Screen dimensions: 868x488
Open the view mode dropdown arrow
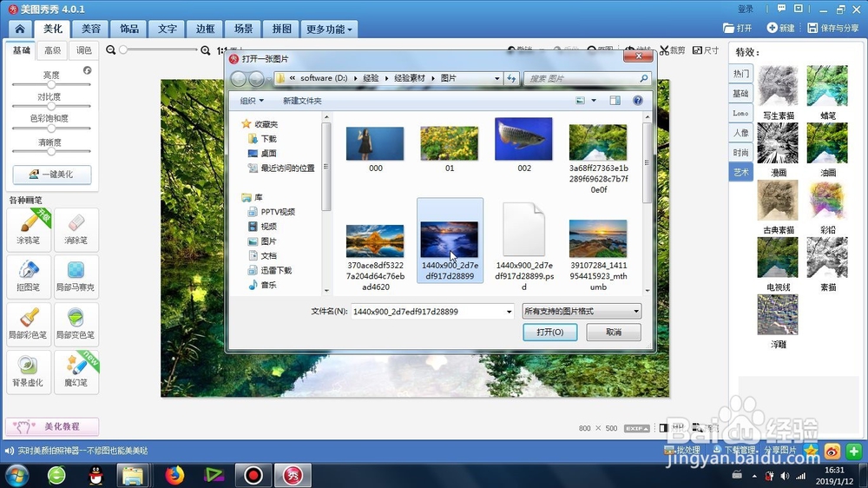pos(594,100)
